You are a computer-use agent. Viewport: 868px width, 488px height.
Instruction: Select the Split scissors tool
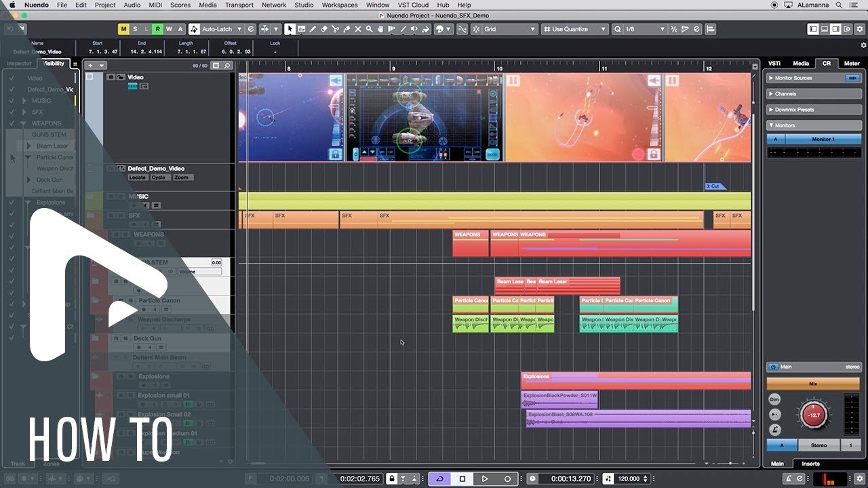(335, 29)
